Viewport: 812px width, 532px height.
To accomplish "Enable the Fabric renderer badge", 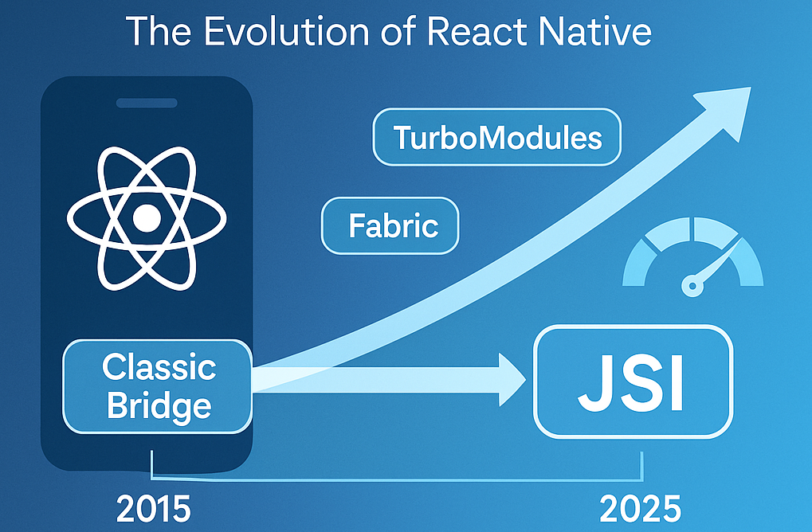I will tap(390, 226).
